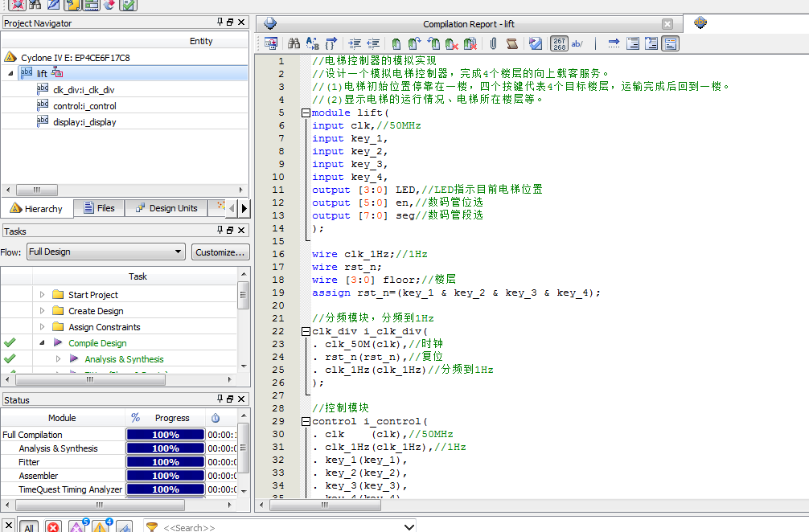Image resolution: width=809 pixels, height=532 pixels.
Task: Click the Insert Template scroll icon
Action: 514,44
